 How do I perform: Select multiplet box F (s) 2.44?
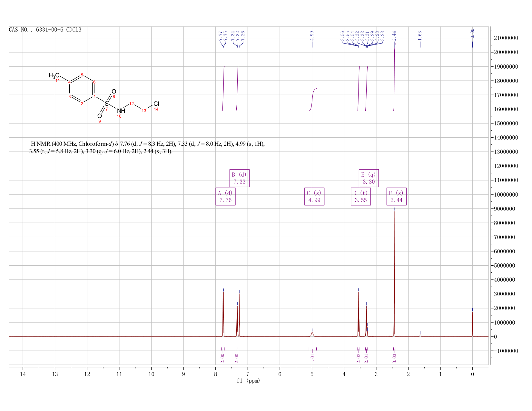(x=396, y=196)
